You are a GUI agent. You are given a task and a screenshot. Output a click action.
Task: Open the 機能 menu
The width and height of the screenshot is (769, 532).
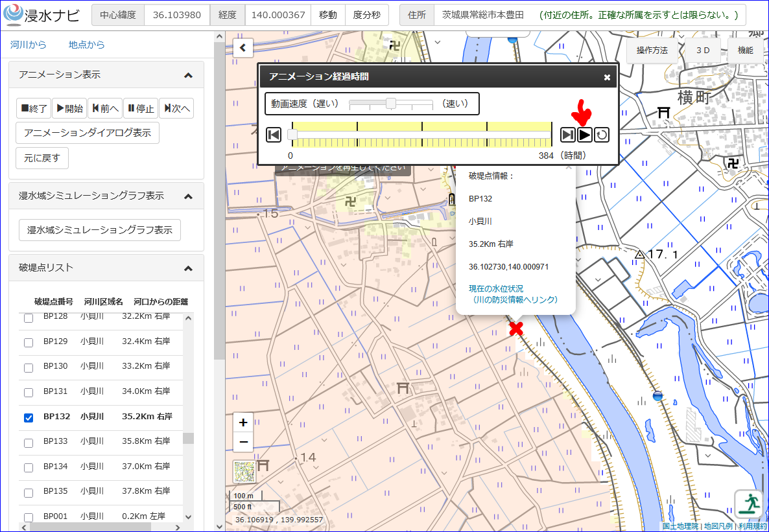click(745, 50)
